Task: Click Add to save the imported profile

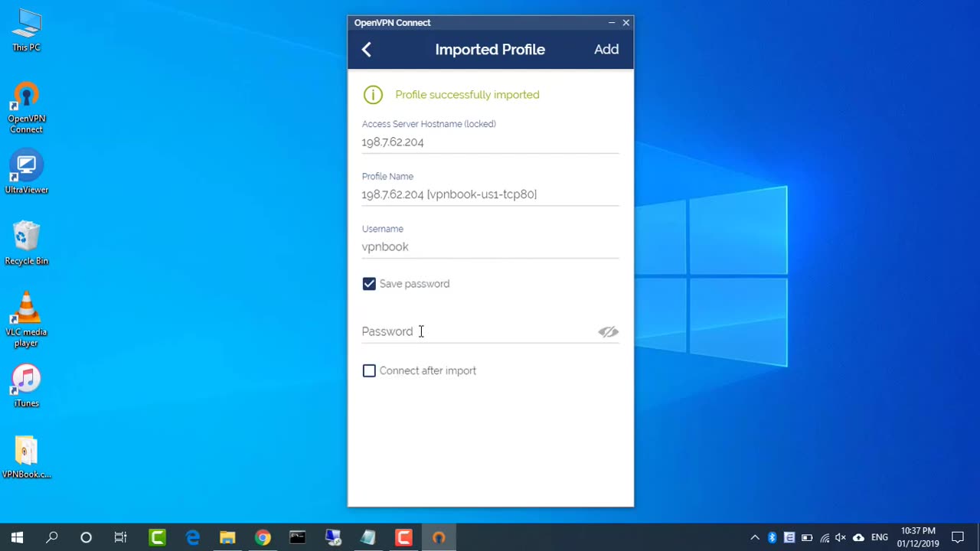Action: pyautogui.click(x=606, y=50)
